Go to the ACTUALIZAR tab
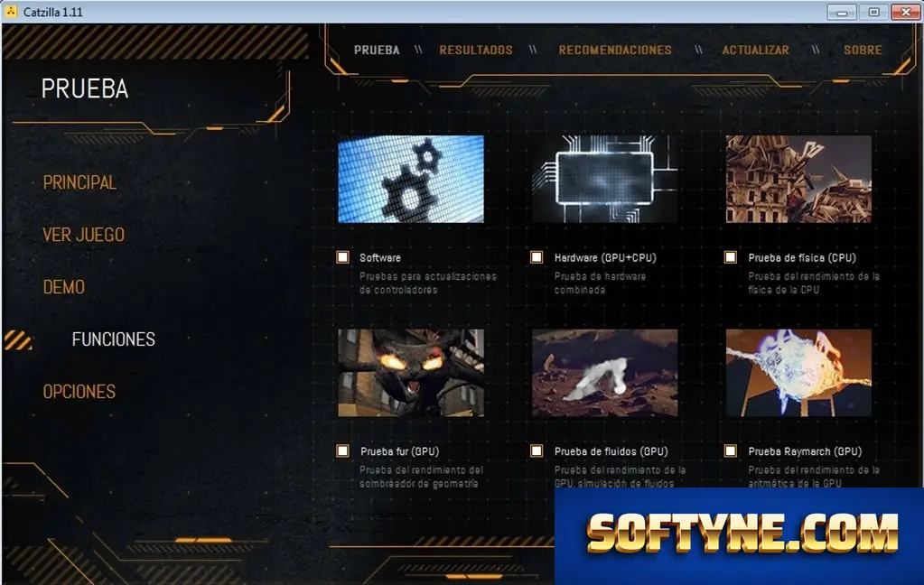Image resolution: width=924 pixels, height=585 pixels. tap(755, 50)
